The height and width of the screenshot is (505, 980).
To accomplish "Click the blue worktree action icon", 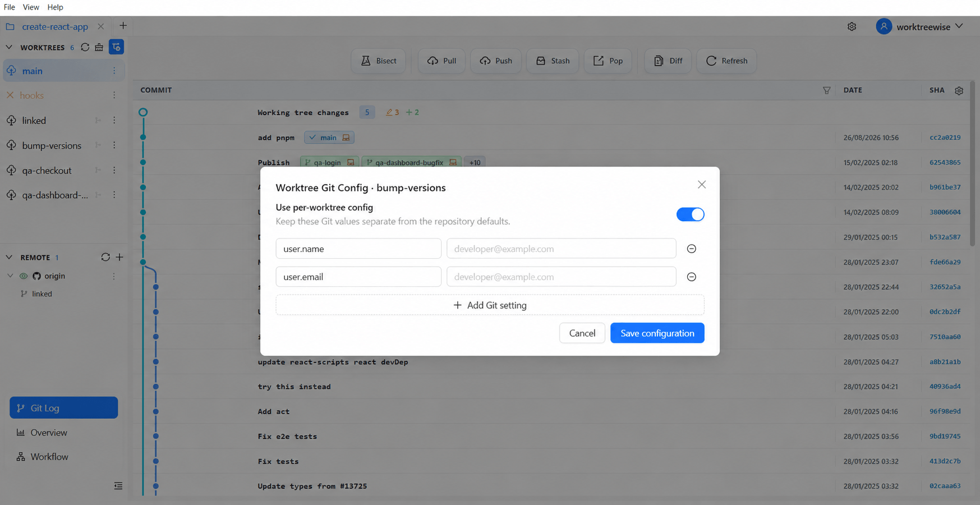I will [116, 47].
